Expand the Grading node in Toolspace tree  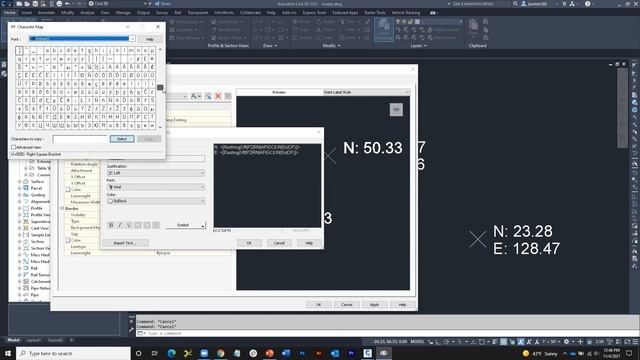tap(20, 195)
